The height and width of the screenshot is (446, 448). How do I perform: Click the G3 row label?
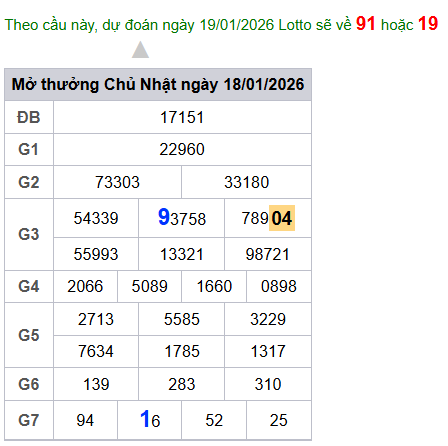coord(29,234)
